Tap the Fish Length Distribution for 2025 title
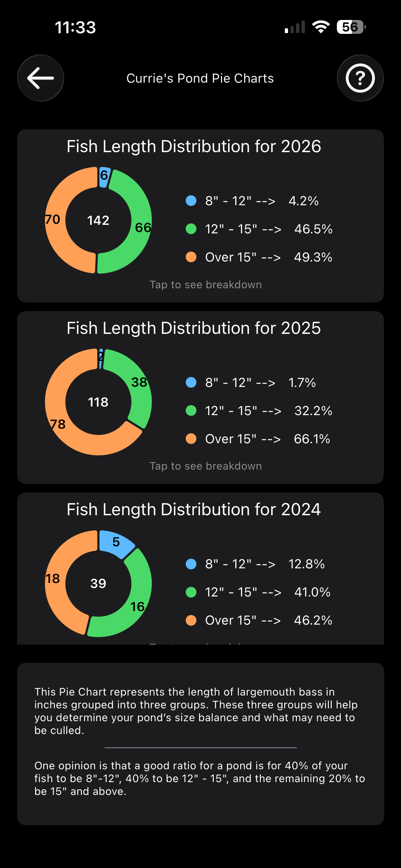401x868 pixels. tap(194, 328)
